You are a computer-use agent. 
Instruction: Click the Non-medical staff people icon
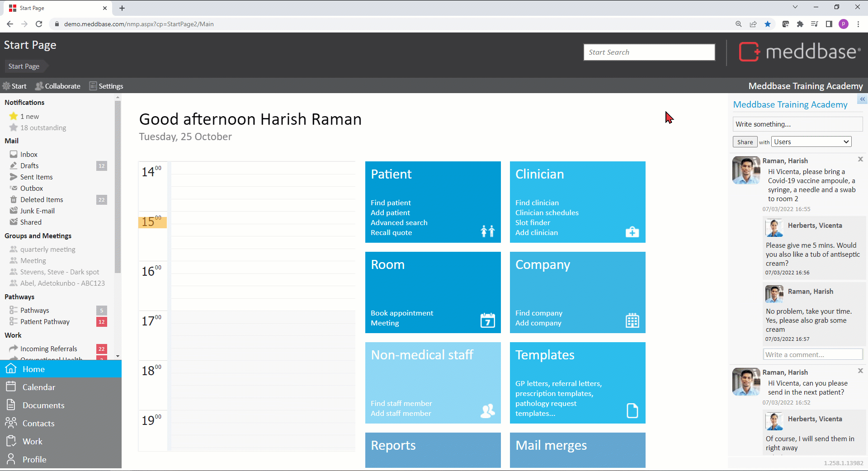487,410
